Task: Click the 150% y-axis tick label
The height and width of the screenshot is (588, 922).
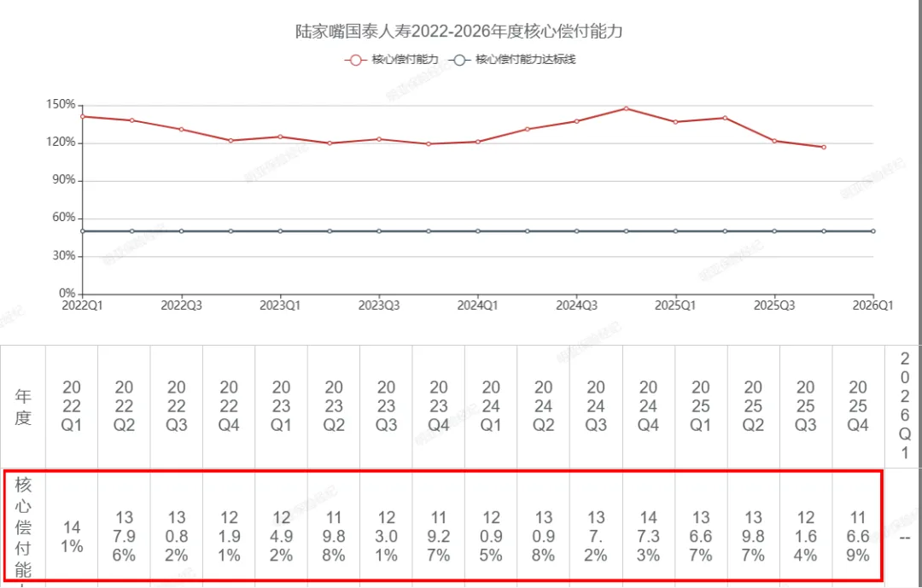Action: pos(60,105)
